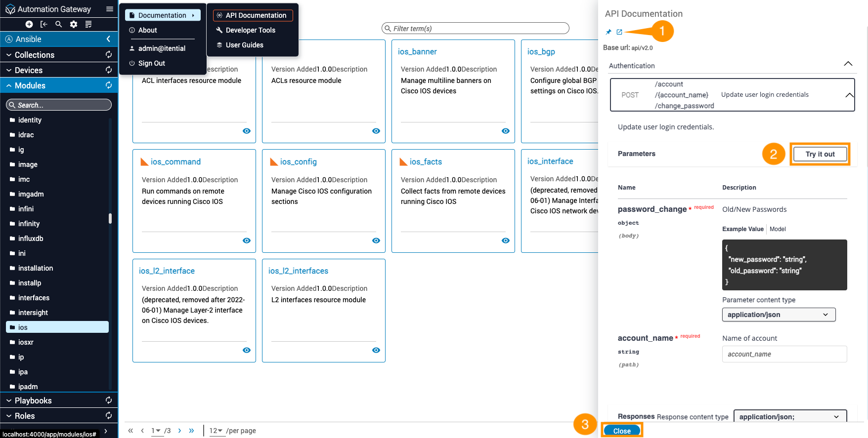Click the eye icon on ios_l2_interfaces card
Image resolution: width=868 pixels, height=438 pixels.
click(376, 350)
